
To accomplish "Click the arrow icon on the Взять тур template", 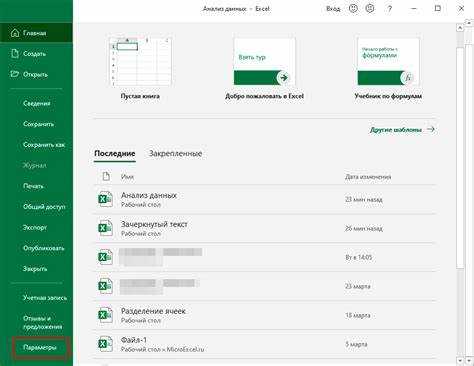I will tap(283, 78).
